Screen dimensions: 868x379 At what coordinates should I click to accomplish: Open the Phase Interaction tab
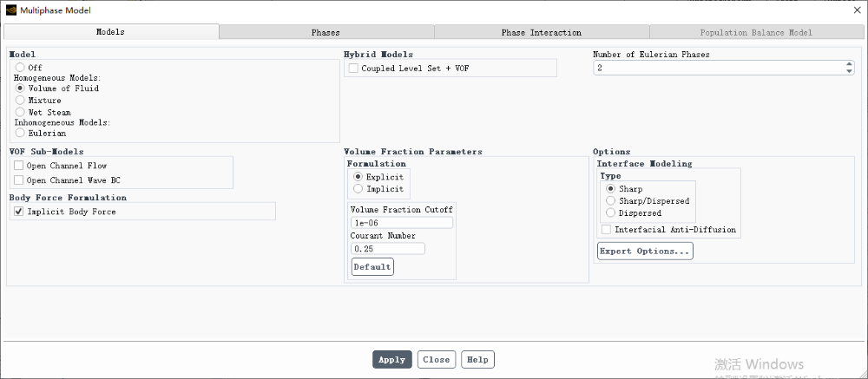click(541, 32)
